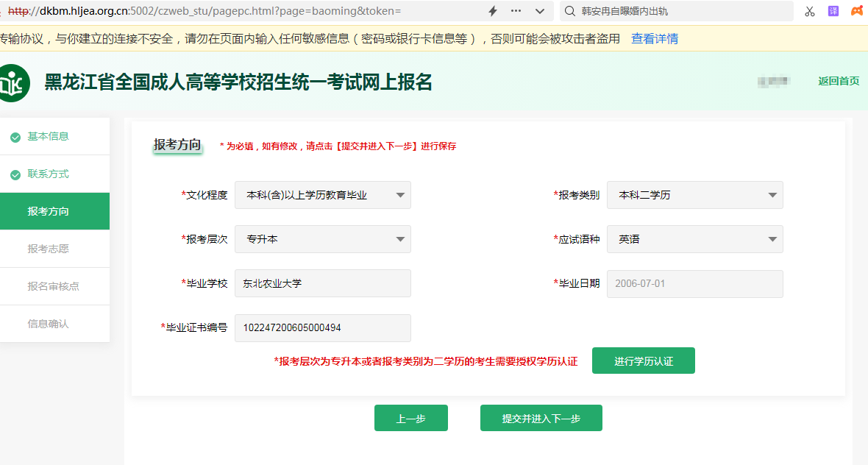Screen dimensions: 868x465
Task: Click the lightning speed-mode icon in address bar
Action: click(493, 11)
